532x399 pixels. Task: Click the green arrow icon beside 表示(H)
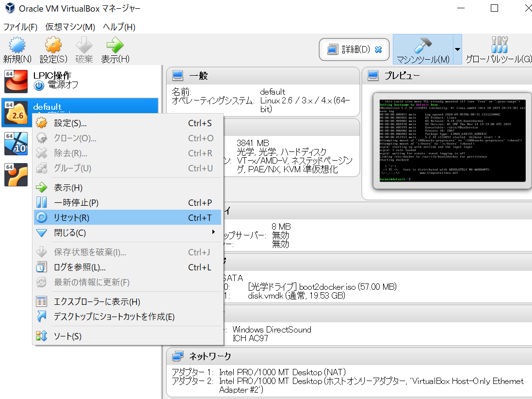point(42,187)
